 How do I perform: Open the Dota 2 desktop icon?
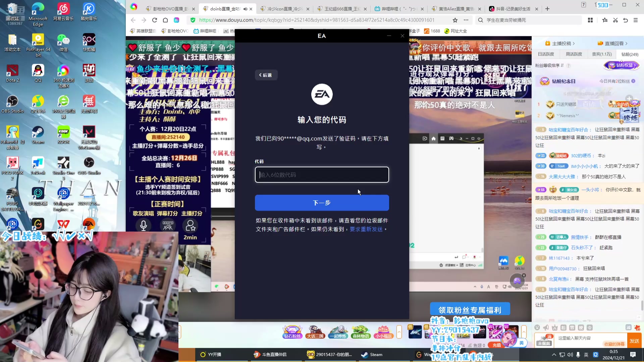(12, 73)
